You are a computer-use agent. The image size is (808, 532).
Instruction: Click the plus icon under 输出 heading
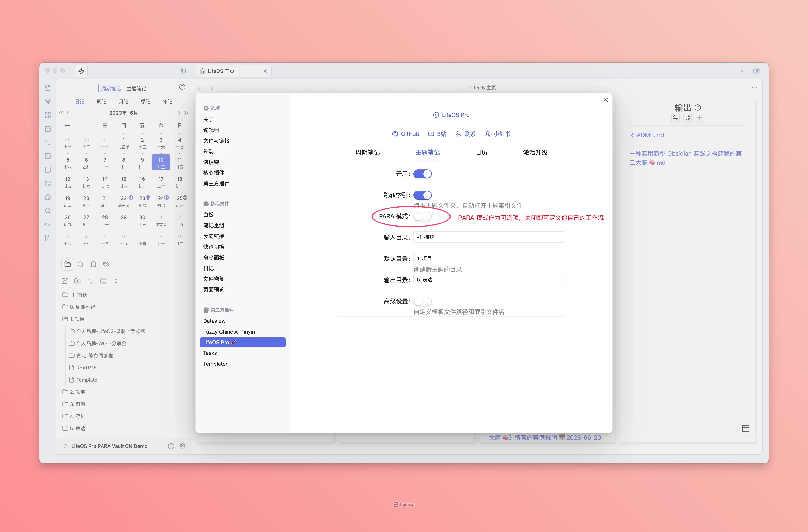pos(700,118)
